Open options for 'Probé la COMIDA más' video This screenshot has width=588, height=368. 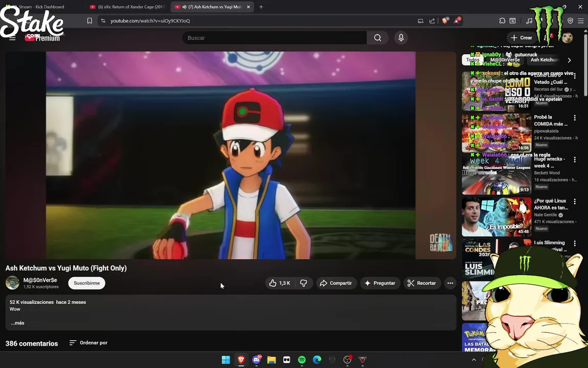(575, 118)
